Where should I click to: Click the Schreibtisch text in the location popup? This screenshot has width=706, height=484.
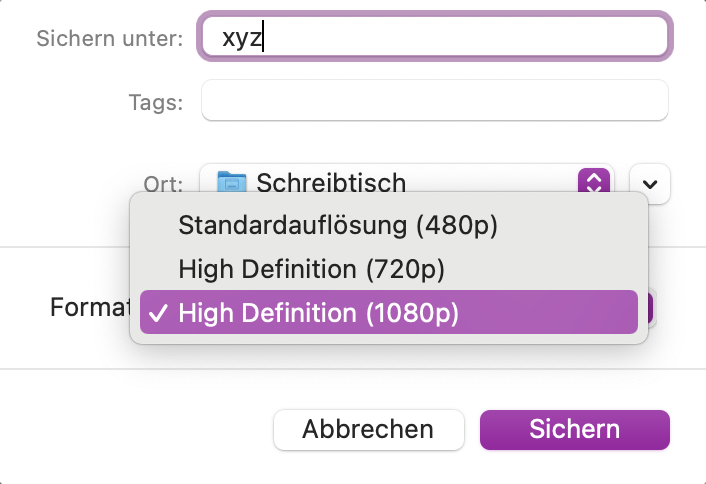pos(331,182)
